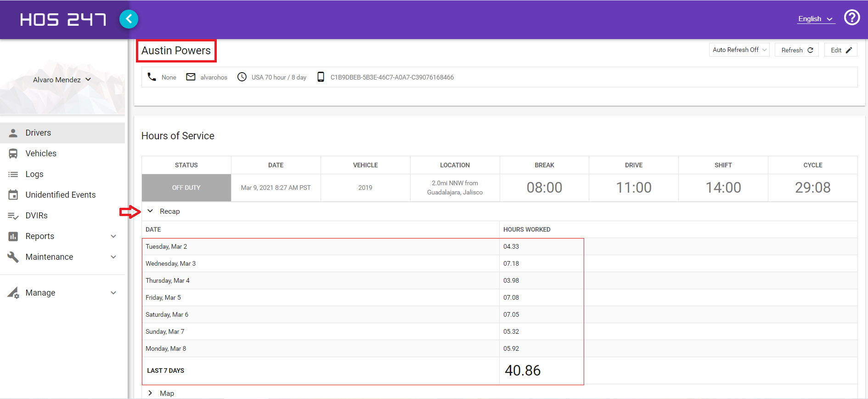Click the Refresh button
This screenshot has width=868, height=399.
pos(797,50)
